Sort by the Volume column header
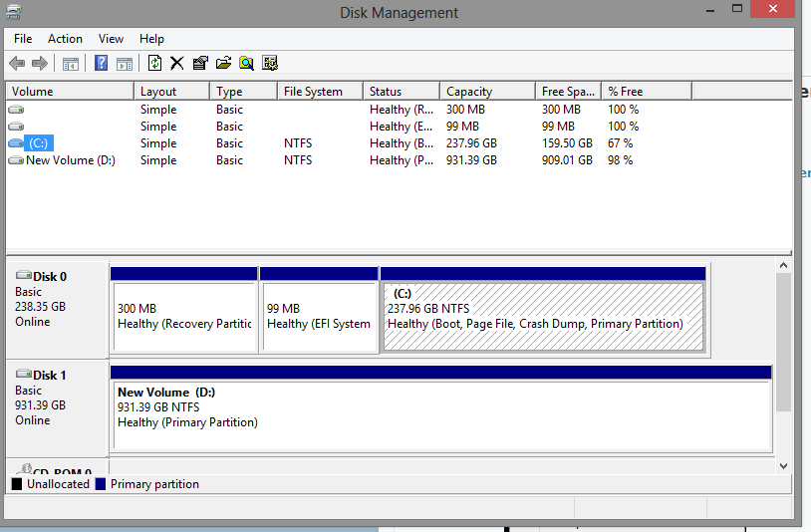 coord(70,92)
